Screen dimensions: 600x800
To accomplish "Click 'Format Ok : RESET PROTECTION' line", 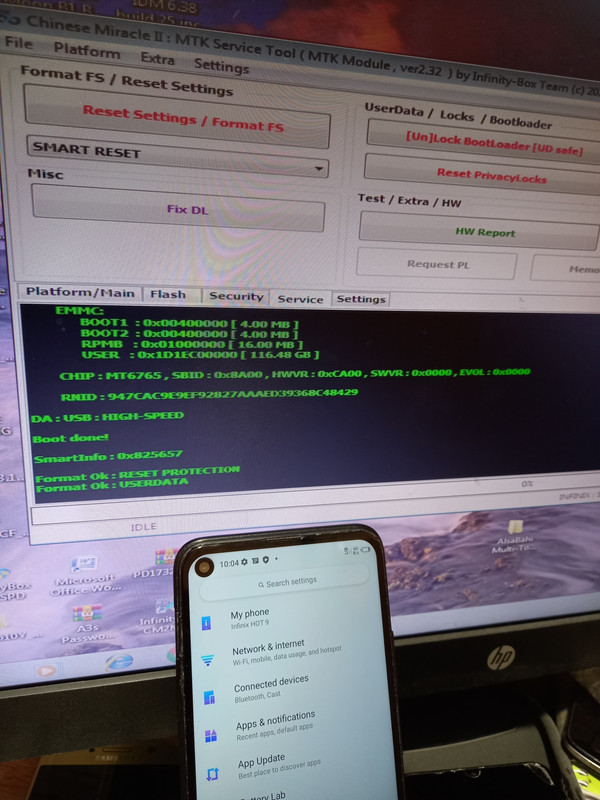I will pos(137,474).
